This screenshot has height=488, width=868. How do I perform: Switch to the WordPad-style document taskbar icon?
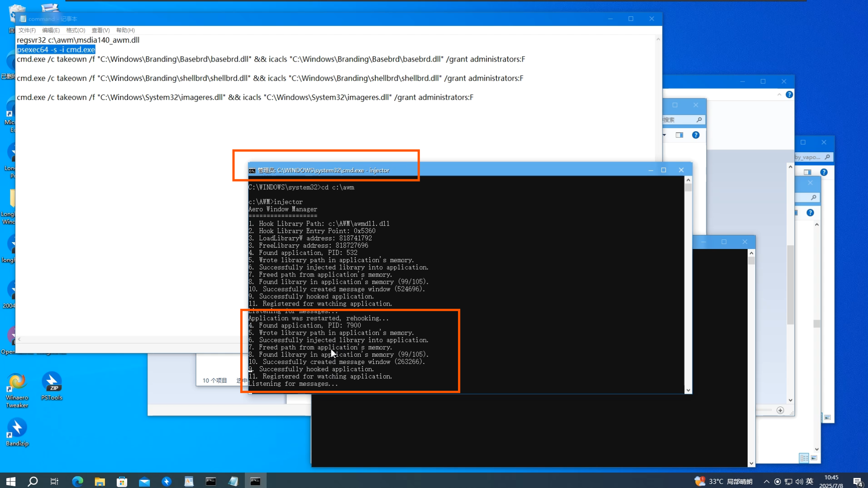pyautogui.click(x=189, y=481)
